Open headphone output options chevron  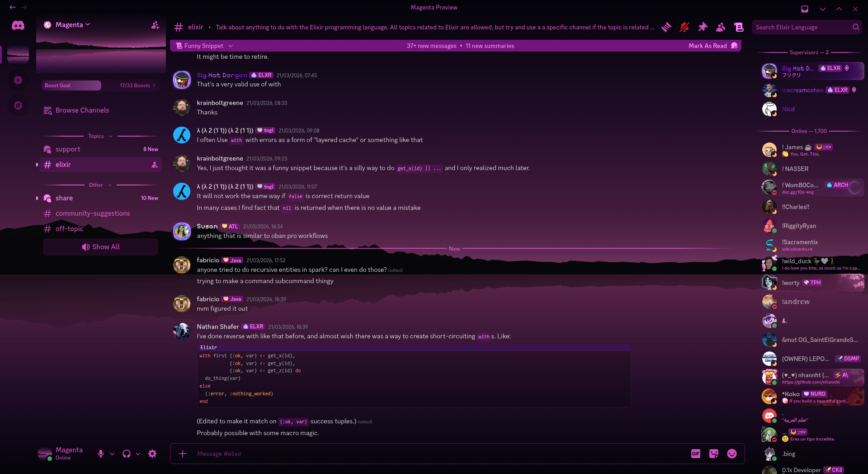pos(138,454)
